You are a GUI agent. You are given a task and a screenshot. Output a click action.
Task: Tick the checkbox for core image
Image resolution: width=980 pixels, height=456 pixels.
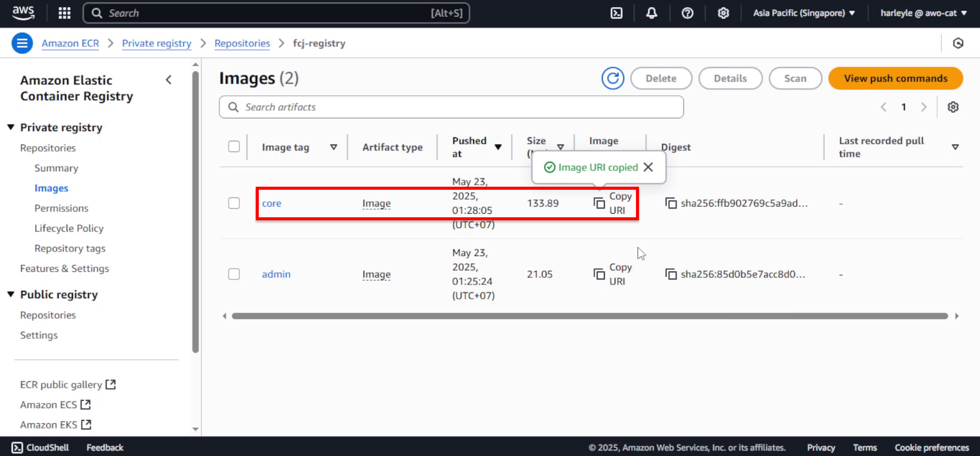click(x=234, y=203)
